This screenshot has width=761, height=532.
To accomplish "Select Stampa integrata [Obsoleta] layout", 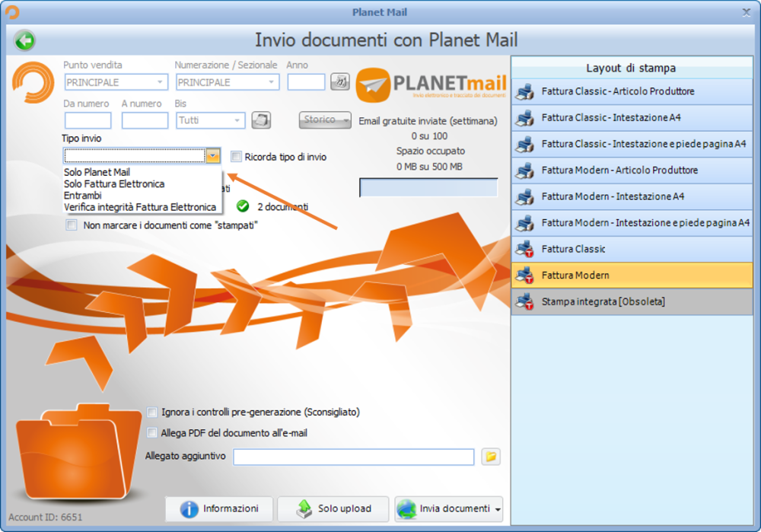I will (x=632, y=301).
